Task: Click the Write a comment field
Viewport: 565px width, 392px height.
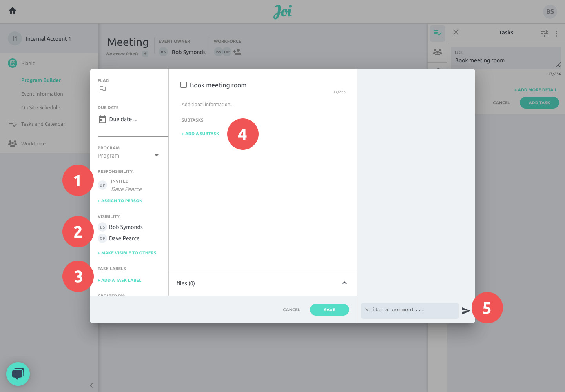Action: click(x=409, y=310)
